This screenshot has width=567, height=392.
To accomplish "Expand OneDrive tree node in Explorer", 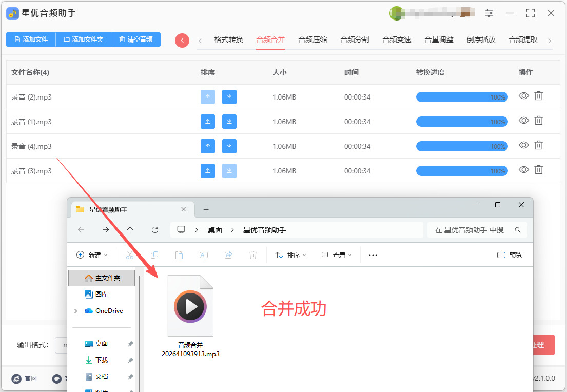I will (x=75, y=311).
